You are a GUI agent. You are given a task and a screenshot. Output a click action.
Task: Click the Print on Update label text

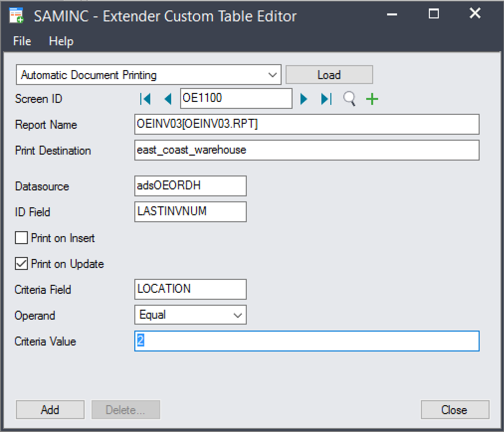point(68,264)
